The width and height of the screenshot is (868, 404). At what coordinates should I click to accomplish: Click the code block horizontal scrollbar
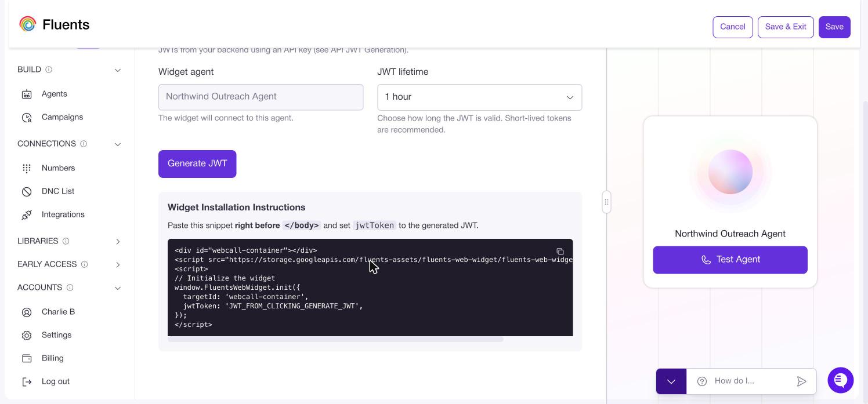tap(335, 339)
